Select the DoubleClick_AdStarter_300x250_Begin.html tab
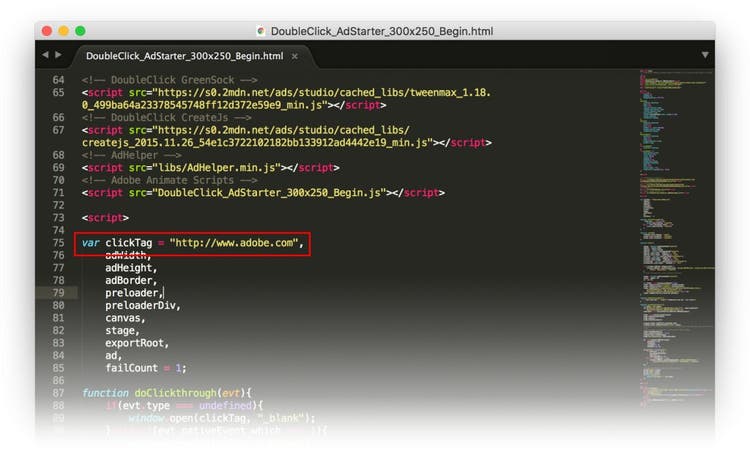750x450 pixels. tap(183, 56)
